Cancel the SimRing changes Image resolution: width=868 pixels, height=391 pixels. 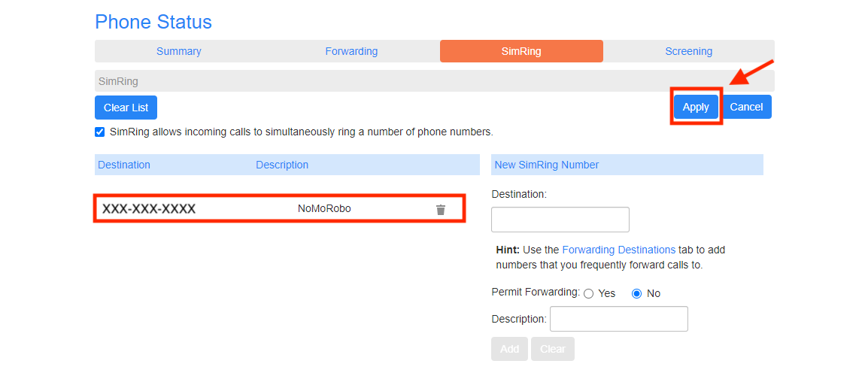[x=746, y=108]
